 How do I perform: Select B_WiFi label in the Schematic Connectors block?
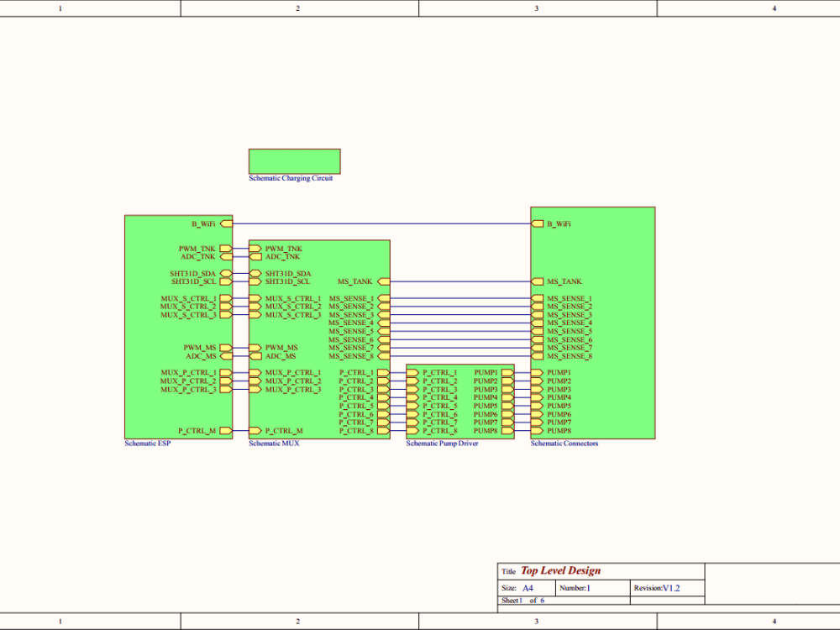(x=559, y=224)
